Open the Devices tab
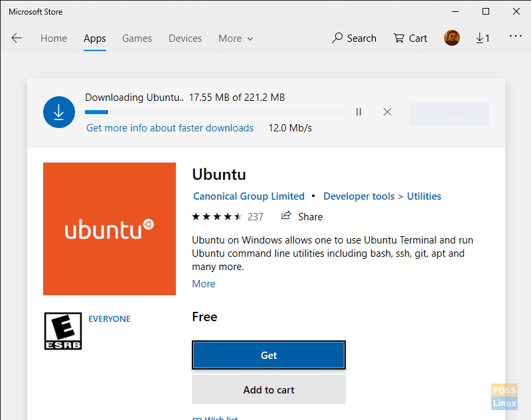Image resolution: width=531 pixels, height=420 pixels. 185,38
